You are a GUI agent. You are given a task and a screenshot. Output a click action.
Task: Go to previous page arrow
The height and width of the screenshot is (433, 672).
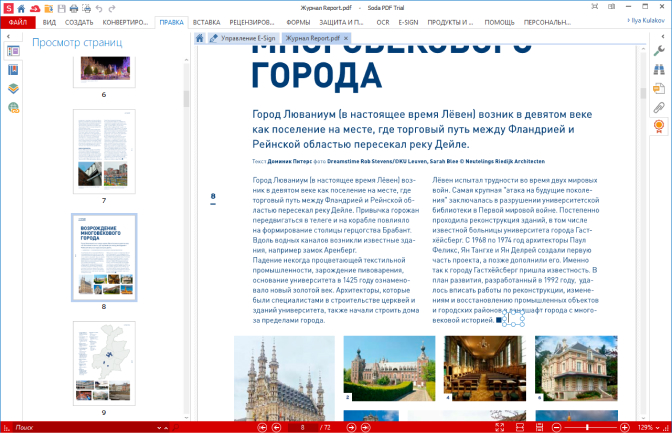(x=277, y=427)
